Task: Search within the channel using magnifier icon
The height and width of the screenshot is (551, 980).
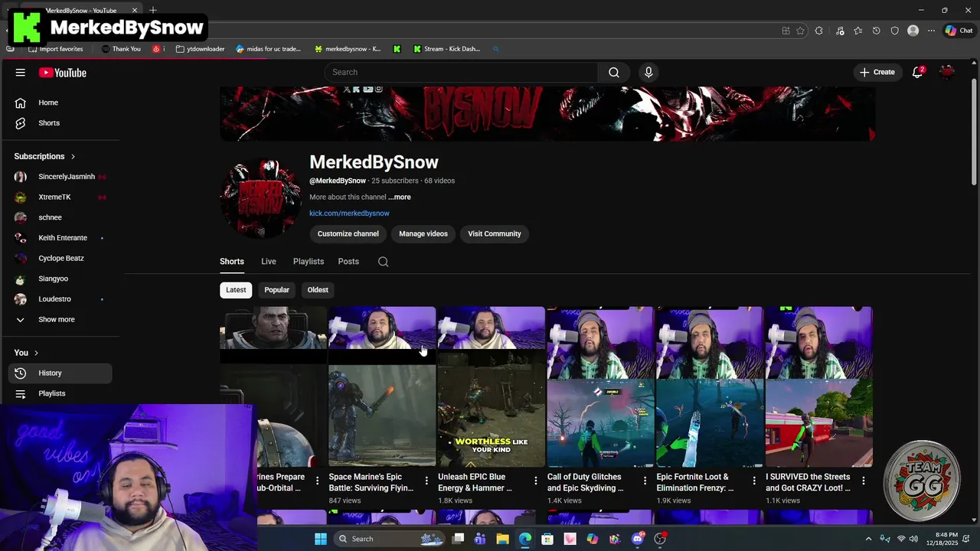Action: [x=383, y=262]
